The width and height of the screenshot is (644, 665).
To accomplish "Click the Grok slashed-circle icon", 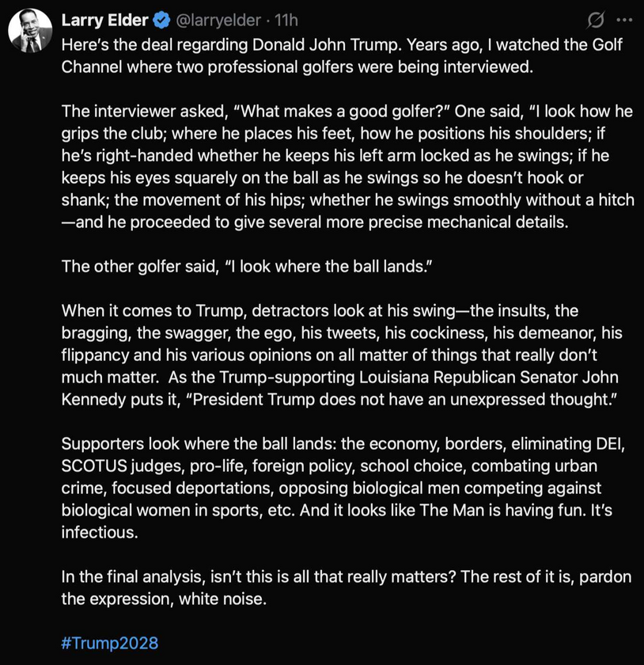I will pyautogui.click(x=598, y=19).
